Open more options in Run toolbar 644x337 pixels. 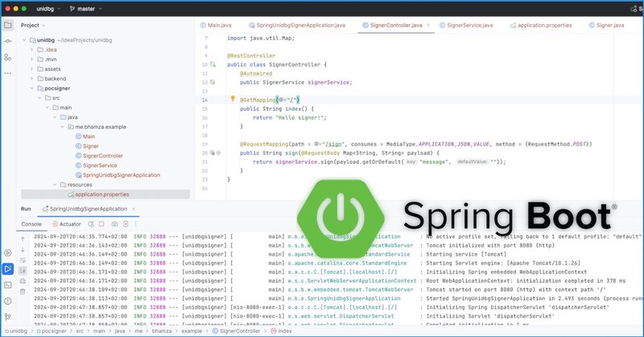tap(136, 224)
